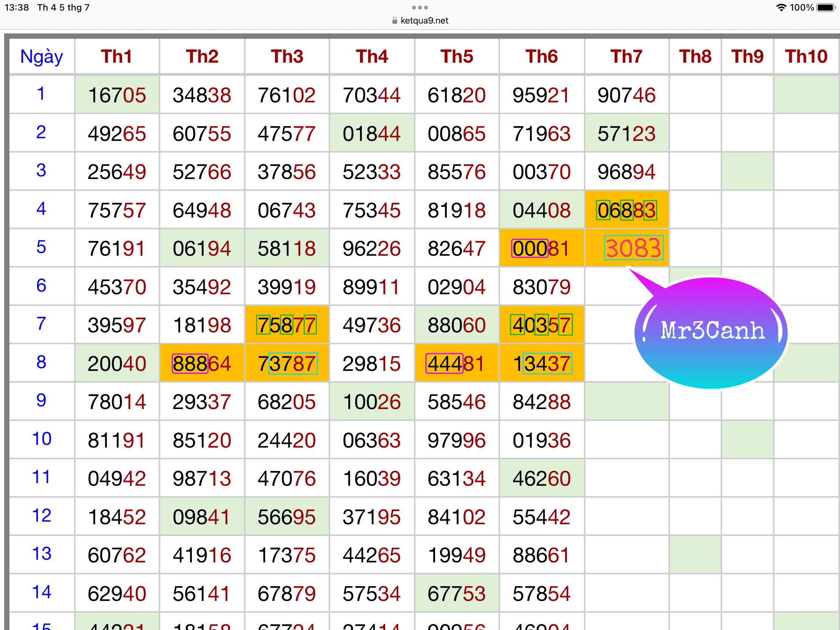
Task: Select the Th10 column header
Action: pos(806,57)
